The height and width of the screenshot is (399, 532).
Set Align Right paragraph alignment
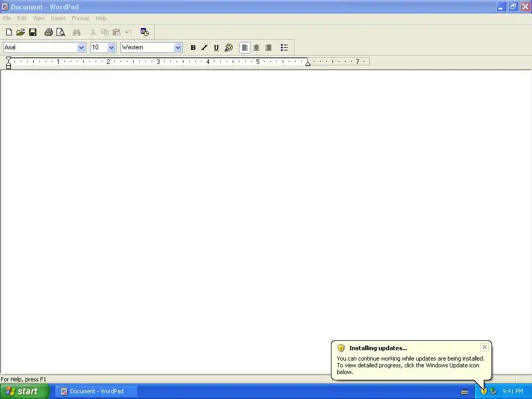coord(269,47)
